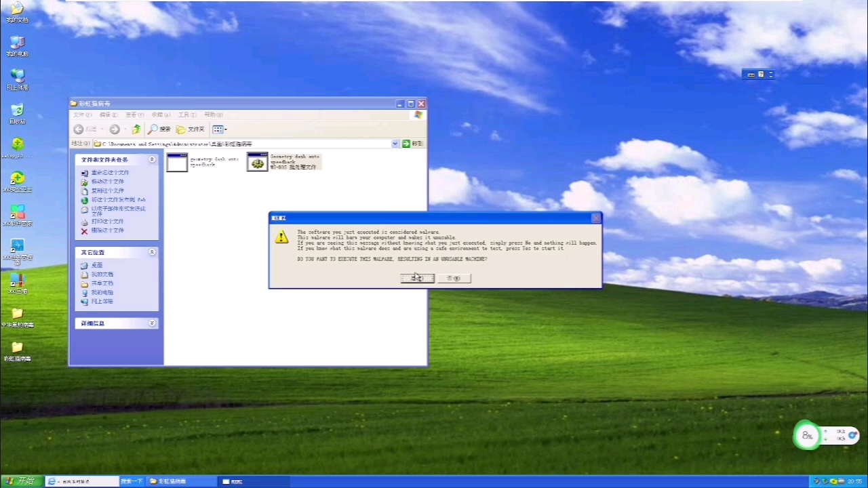Open the Forward button history dropdown arrow

[124, 129]
